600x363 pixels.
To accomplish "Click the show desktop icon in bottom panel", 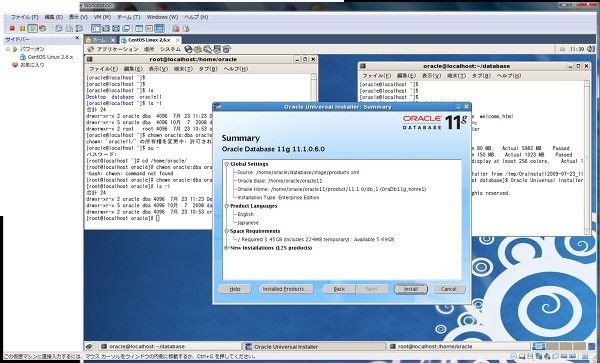I will (x=90, y=347).
